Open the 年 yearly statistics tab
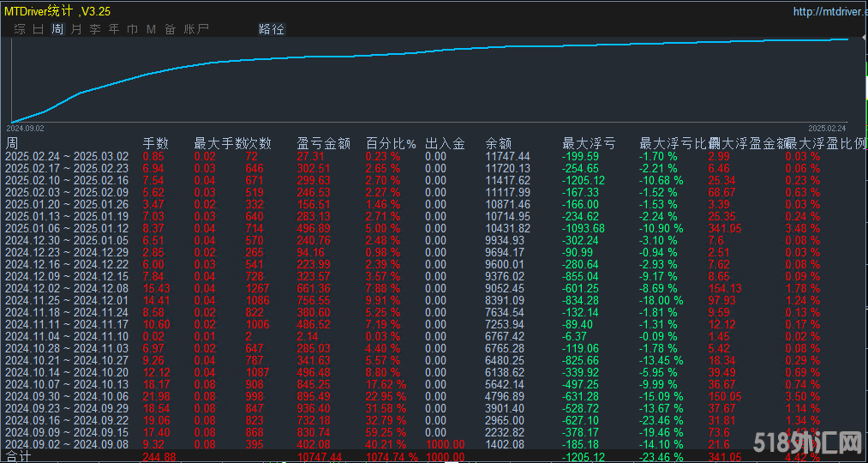 coord(114,29)
